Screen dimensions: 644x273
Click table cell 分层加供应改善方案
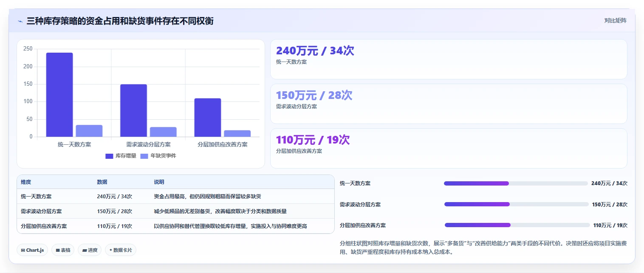point(44,226)
